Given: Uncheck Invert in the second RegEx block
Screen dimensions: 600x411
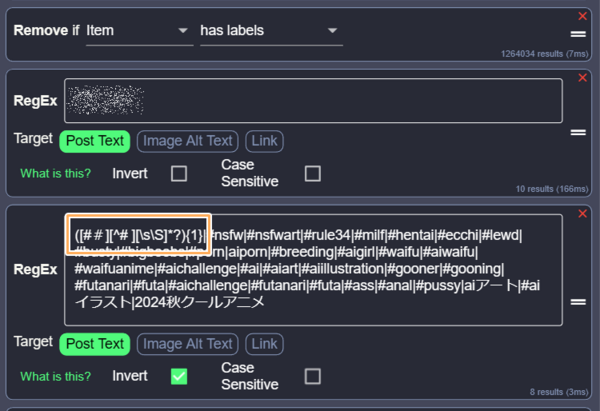Looking at the screenshot, I should (179, 376).
